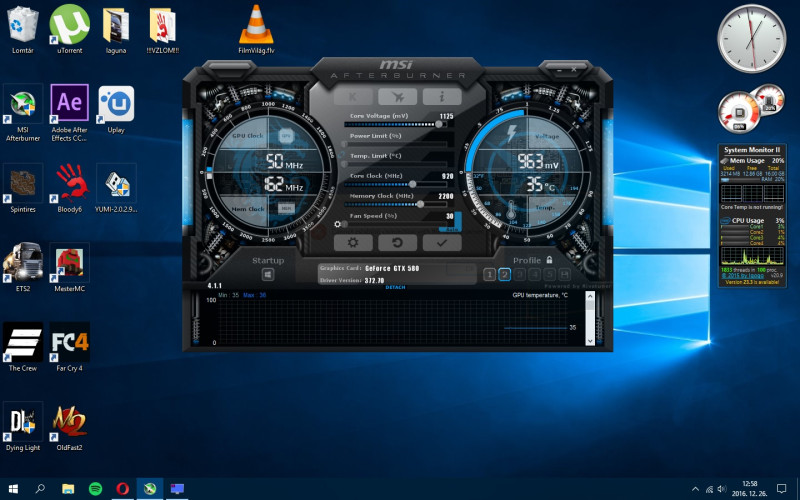Screen dimensions: 800x500
Task: Select profile slot 4
Action: click(534, 274)
